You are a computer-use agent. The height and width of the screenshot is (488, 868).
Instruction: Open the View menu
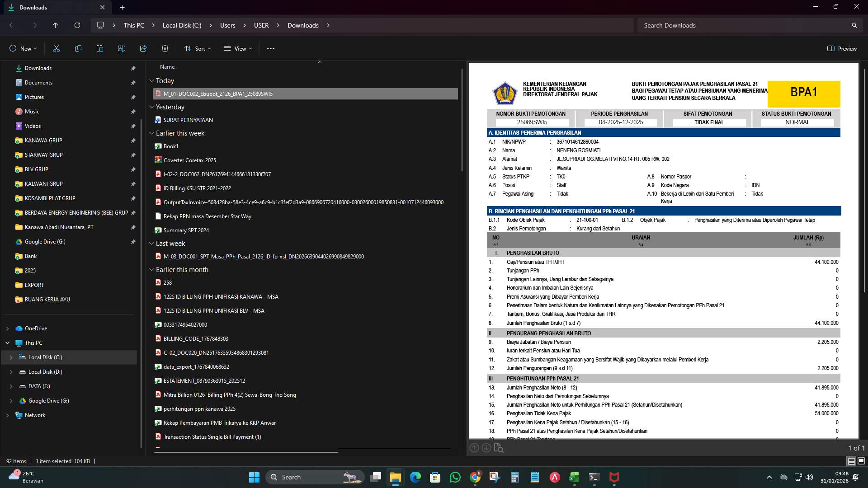238,48
